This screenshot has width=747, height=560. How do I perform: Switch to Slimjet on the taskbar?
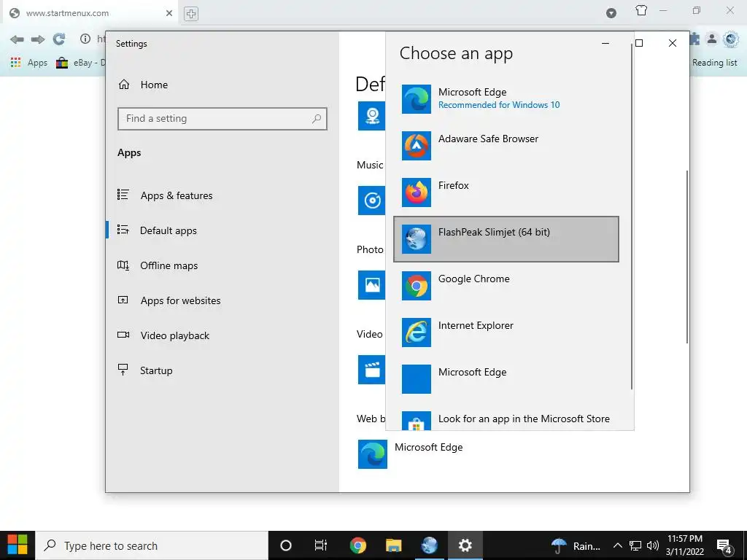click(429, 545)
